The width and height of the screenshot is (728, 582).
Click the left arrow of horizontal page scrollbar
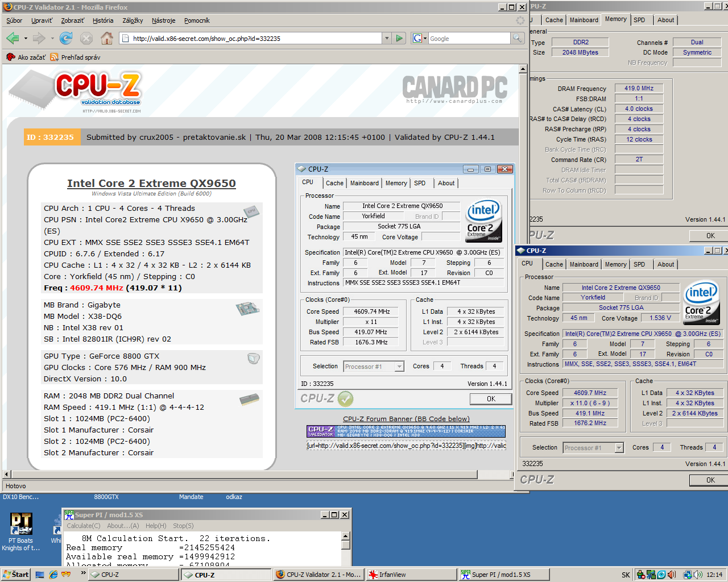pos(7,474)
